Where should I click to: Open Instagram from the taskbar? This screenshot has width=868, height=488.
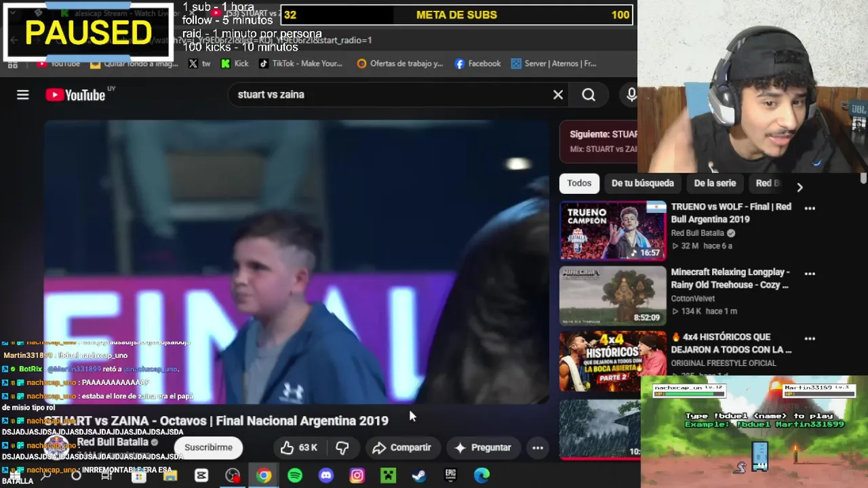pyautogui.click(x=357, y=476)
